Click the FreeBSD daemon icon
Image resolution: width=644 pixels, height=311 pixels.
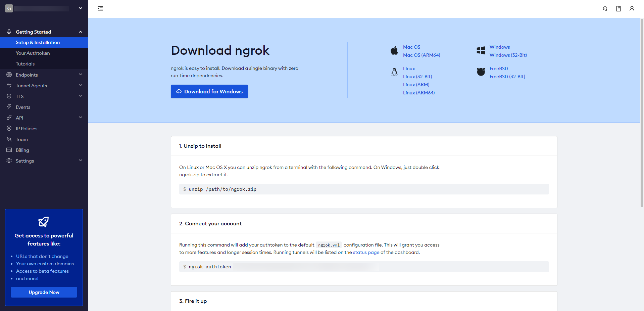coord(481,72)
